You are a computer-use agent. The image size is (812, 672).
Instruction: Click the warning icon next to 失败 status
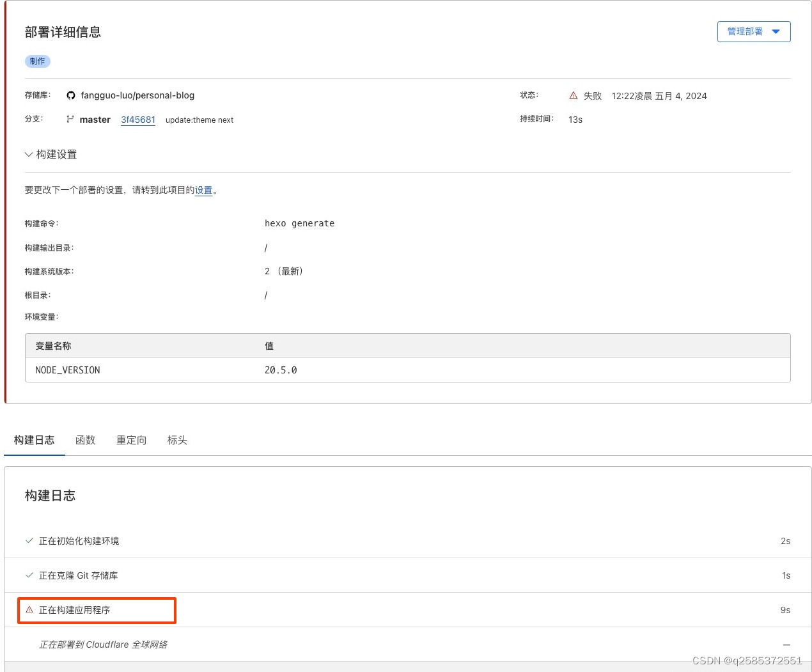573,95
